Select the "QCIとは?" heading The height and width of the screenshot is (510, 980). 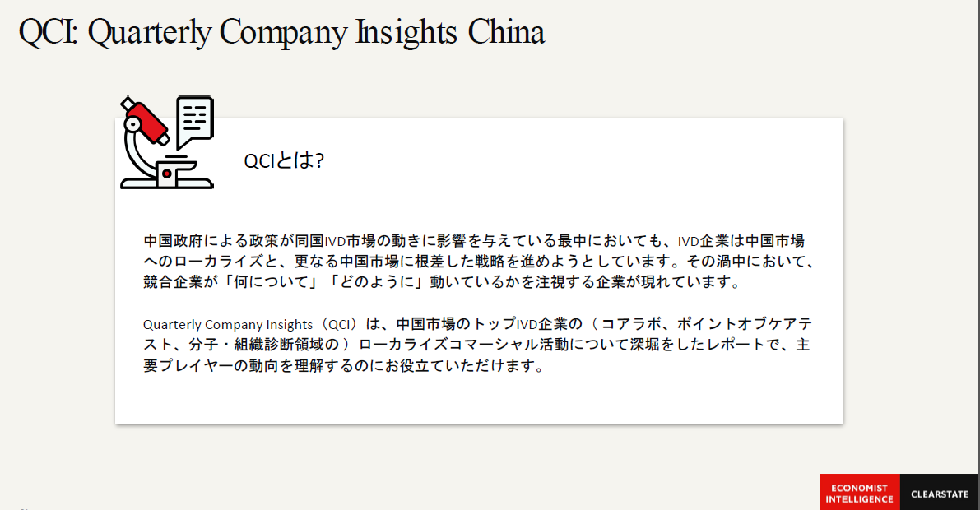point(284,160)
